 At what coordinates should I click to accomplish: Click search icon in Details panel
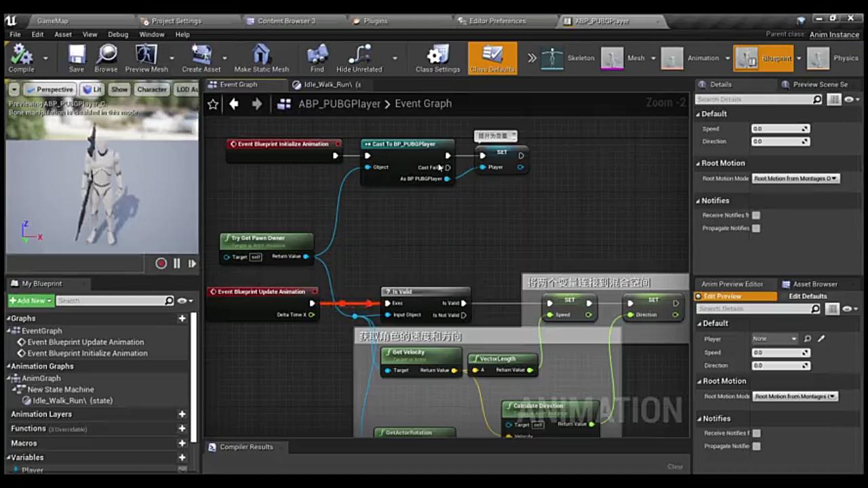tap(817, 100)
